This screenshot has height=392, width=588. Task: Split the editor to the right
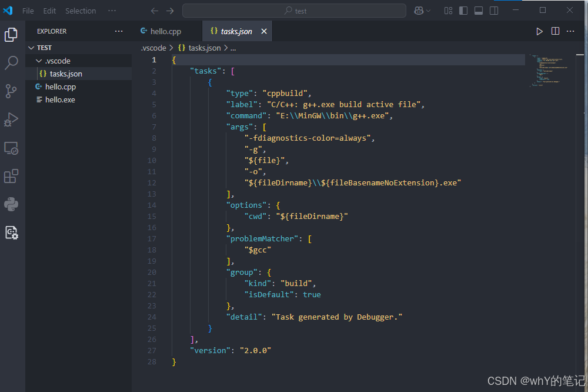[x=556, y=31]
